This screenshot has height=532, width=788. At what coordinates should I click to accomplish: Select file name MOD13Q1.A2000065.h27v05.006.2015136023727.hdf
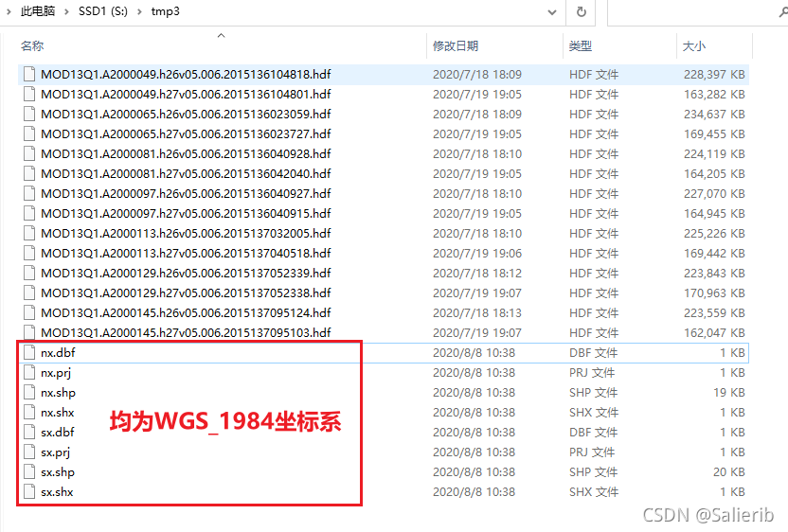pyautogui.click(x=186, y=133)
